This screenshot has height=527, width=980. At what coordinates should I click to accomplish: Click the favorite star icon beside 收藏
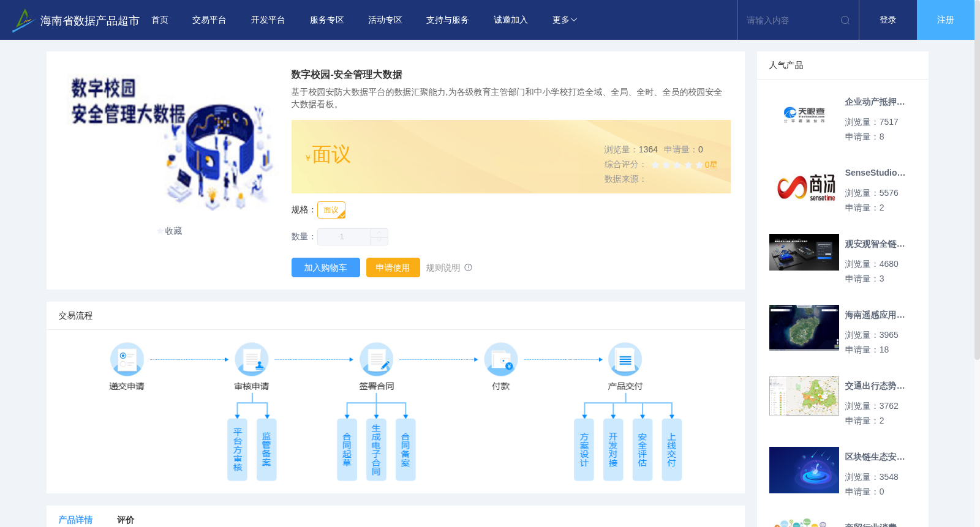pos(160,231)
